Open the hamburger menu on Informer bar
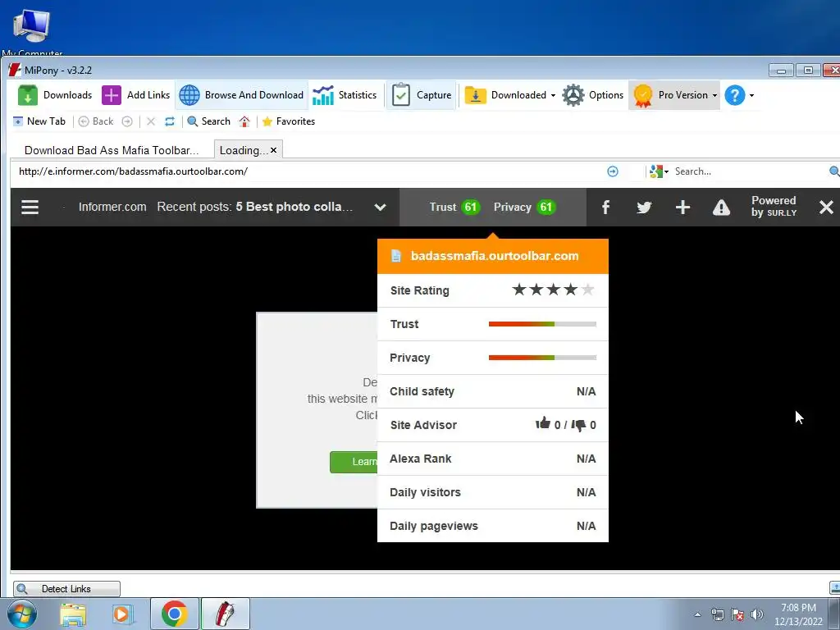840x630 pixels. pos(30,208)
